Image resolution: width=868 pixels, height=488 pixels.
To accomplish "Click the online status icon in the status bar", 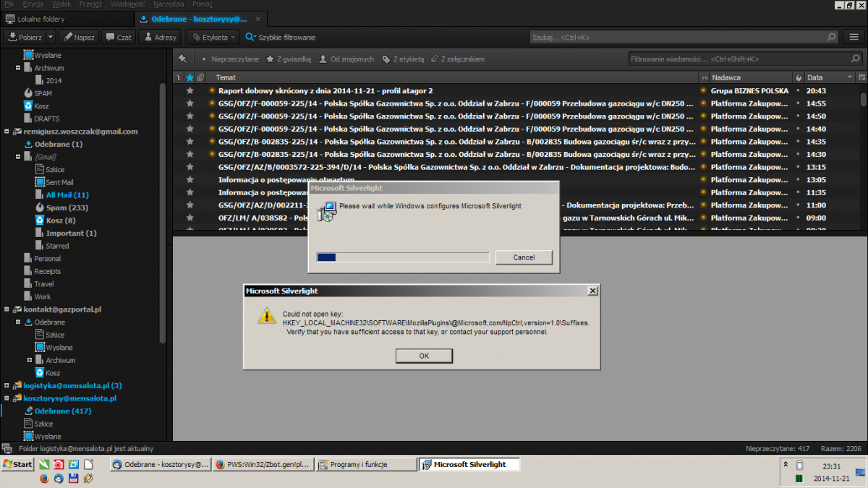I will click(x=7, y=448).
